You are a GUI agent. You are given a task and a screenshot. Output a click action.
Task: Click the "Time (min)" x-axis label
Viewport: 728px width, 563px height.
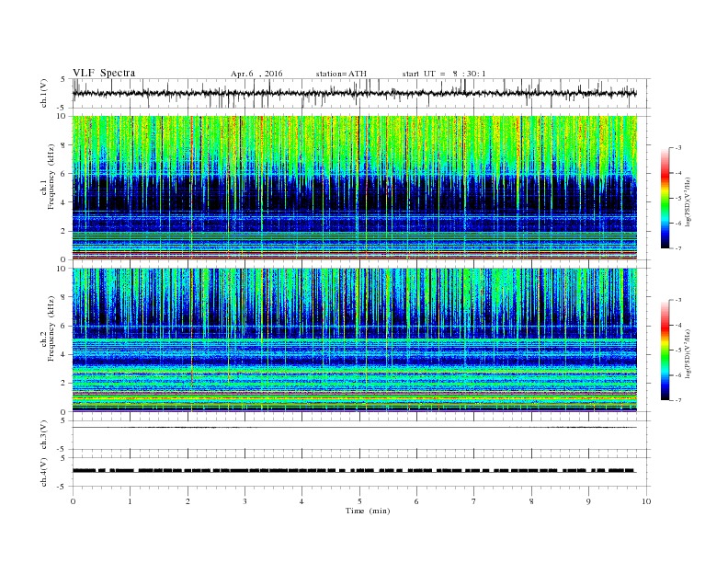click(x=368, y=511)
